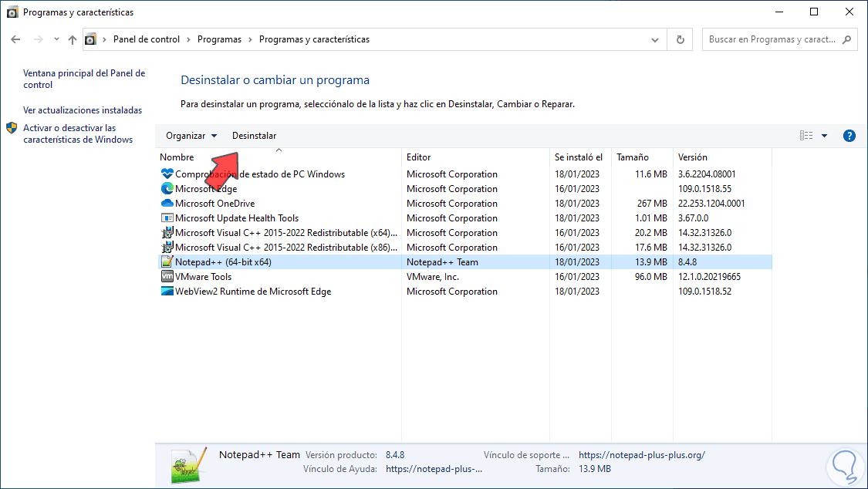Select Notepad++ (64-bit x64) row name
The image size is (868, 489).
point(223,262)
